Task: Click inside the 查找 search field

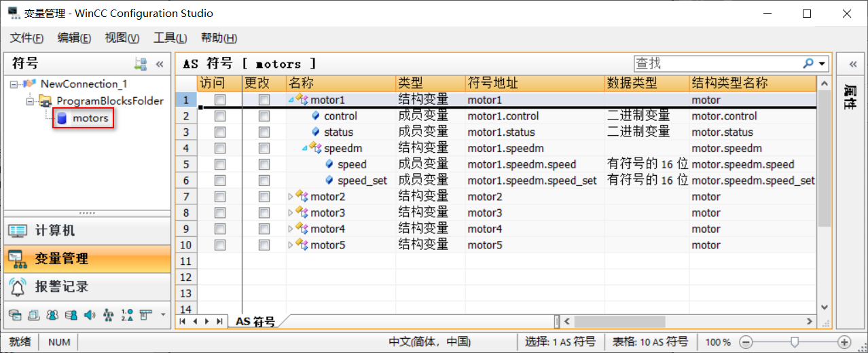Action: pos(717,63)
